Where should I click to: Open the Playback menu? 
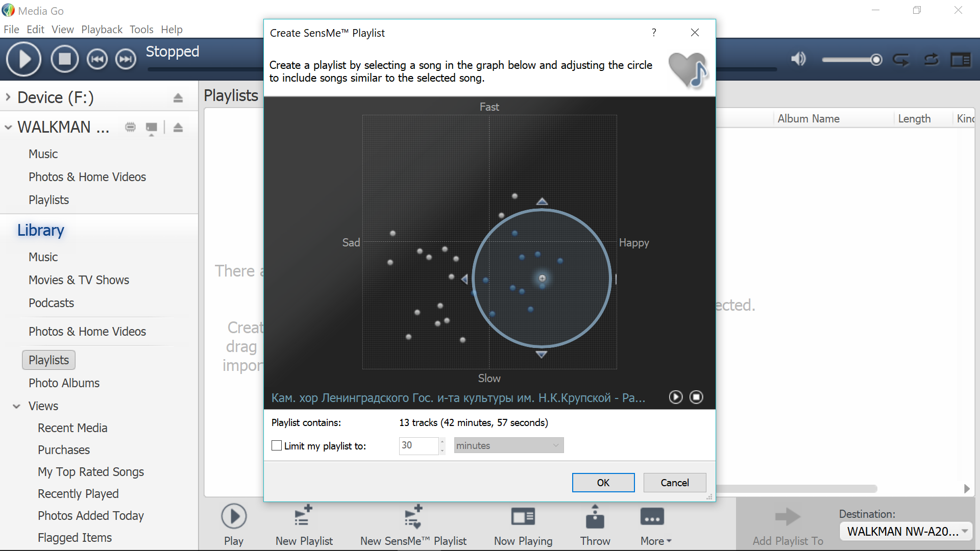pos(102,30)
